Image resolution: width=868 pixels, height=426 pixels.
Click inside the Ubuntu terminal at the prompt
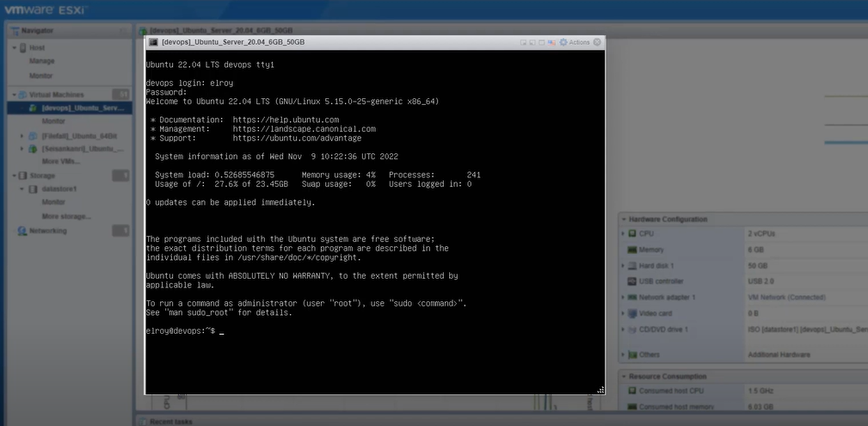(x=221, y=330)
